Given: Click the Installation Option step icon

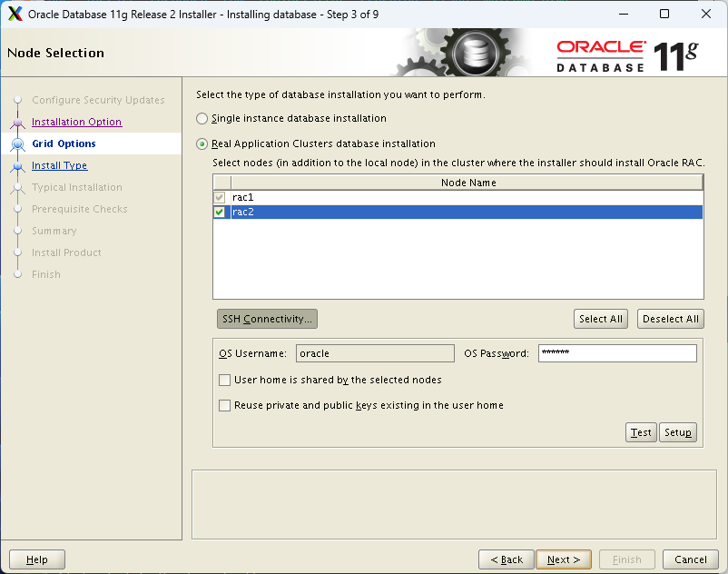Looking at the screenshot, I should coord(17,123).
